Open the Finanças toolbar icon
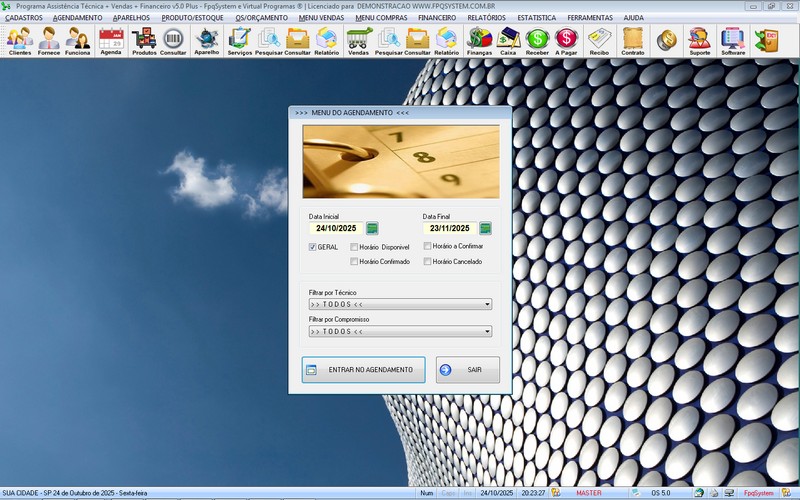The width and height of the screenshot is (800, 500). click(x=480, y=41)
